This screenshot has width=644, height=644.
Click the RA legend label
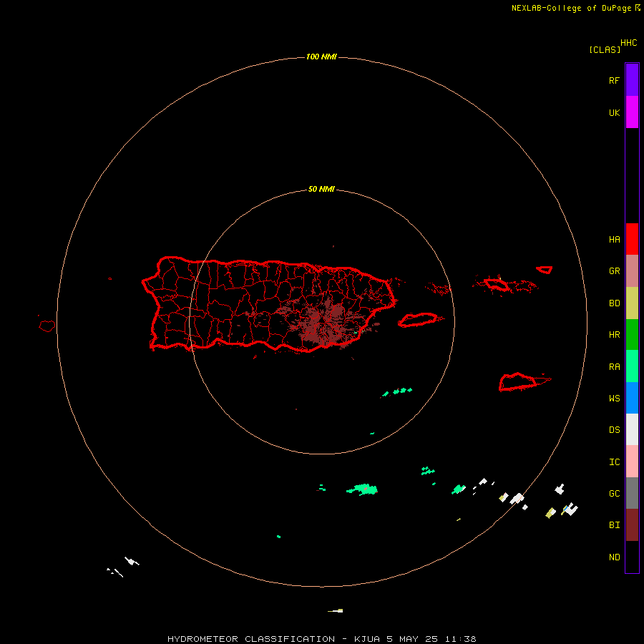(x=614, y=367)
